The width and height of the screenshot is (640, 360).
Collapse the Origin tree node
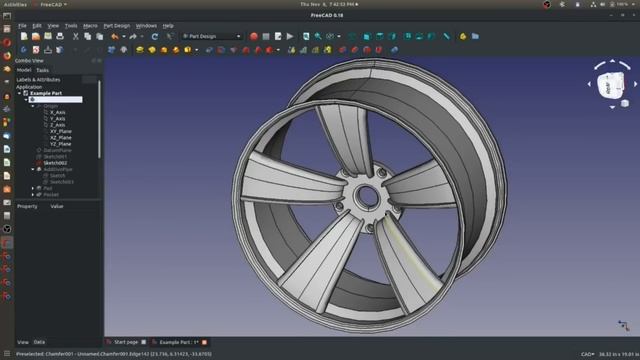(x=33, y=106)
